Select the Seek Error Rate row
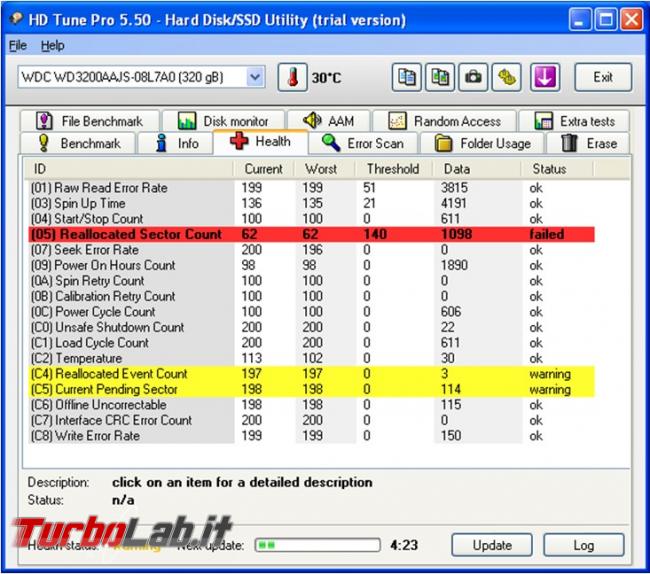The height and width of the screenshot is (574, 650). pos(312,250)
